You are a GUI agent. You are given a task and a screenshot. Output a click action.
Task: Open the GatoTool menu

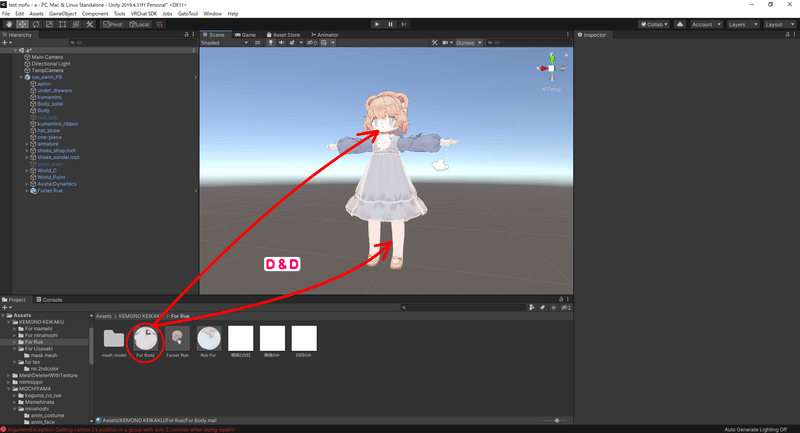[x=187, y=14]
